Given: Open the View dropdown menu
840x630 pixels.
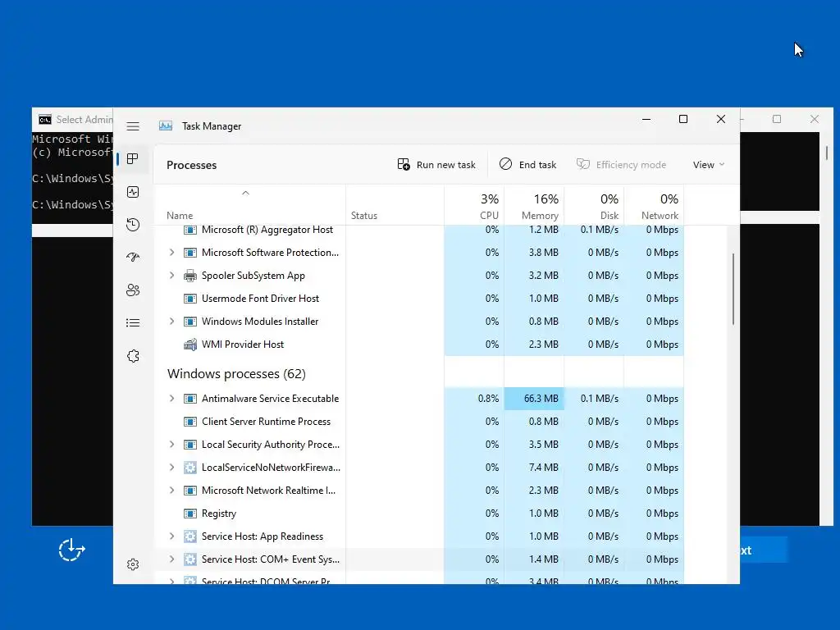Looking at the screenshot, I should pos(708,164).
